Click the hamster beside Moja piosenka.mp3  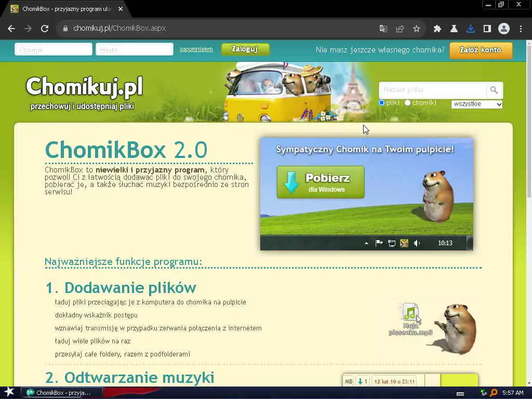(456, 329)
